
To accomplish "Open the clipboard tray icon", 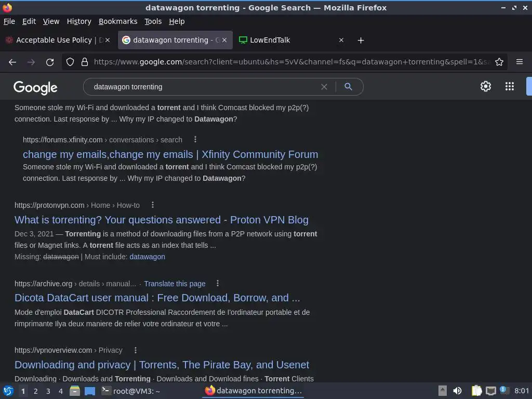I will [476, 391].
